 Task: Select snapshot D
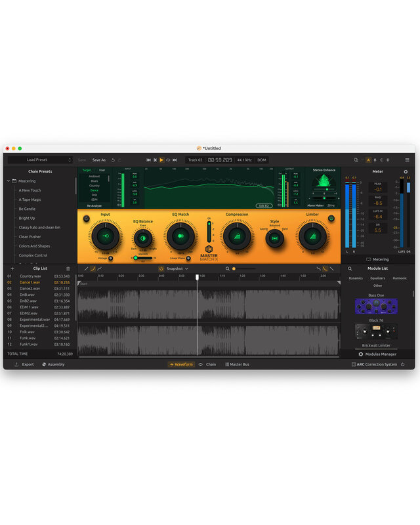point(388,160)
